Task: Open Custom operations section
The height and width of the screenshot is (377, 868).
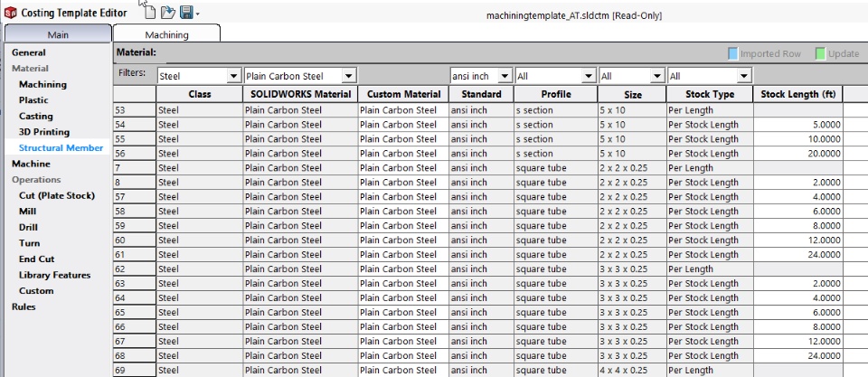Action: [x=36, y=290]
